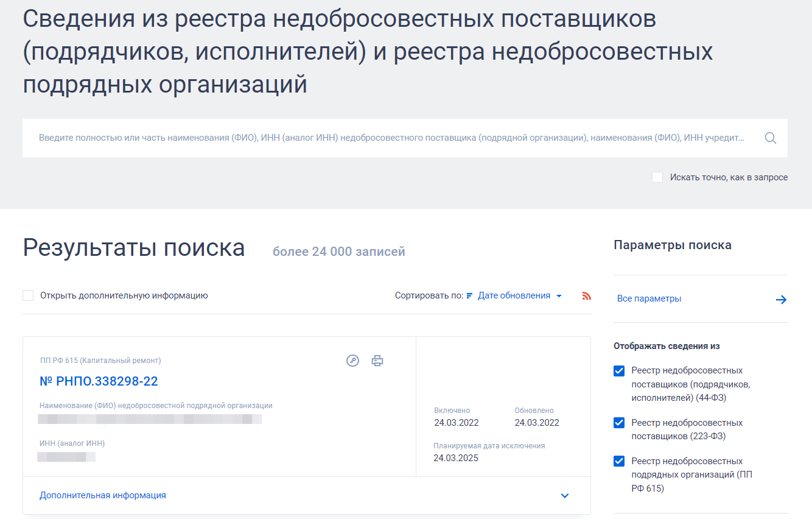Expand Дополнительная информация via chevron
The image size is (812, 519).
pos(565,496)
